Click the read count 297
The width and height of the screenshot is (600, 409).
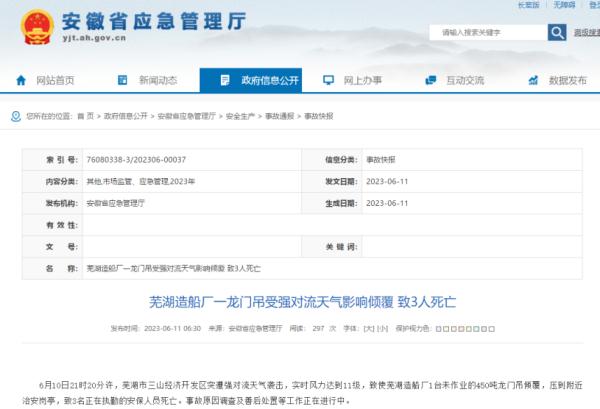click(318, 329)
